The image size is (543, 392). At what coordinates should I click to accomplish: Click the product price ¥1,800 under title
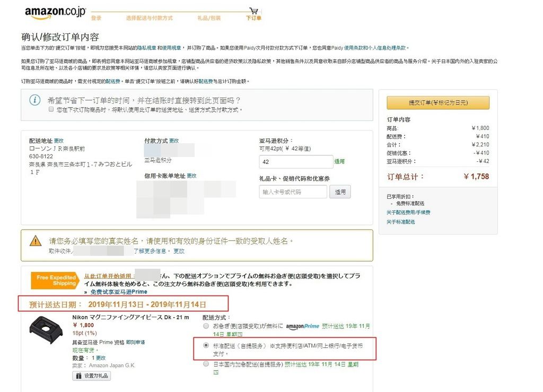(83, 325)
